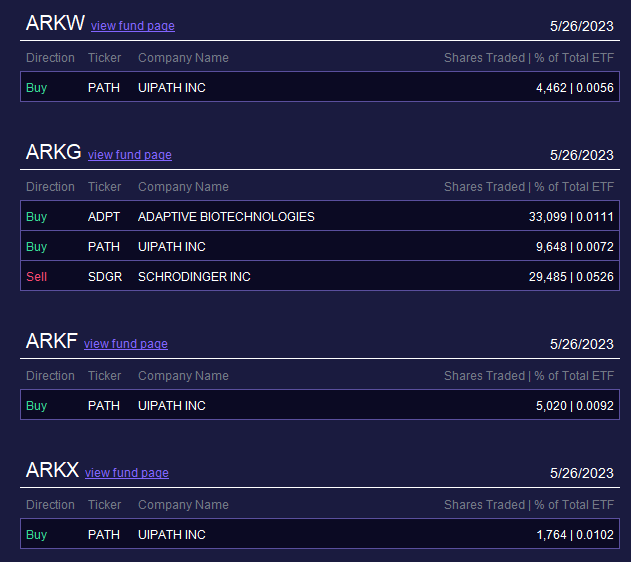Screen dimensions: 631x562
Task: Click PATH ticker in ARKW table
Action: (x=104, y=88)
